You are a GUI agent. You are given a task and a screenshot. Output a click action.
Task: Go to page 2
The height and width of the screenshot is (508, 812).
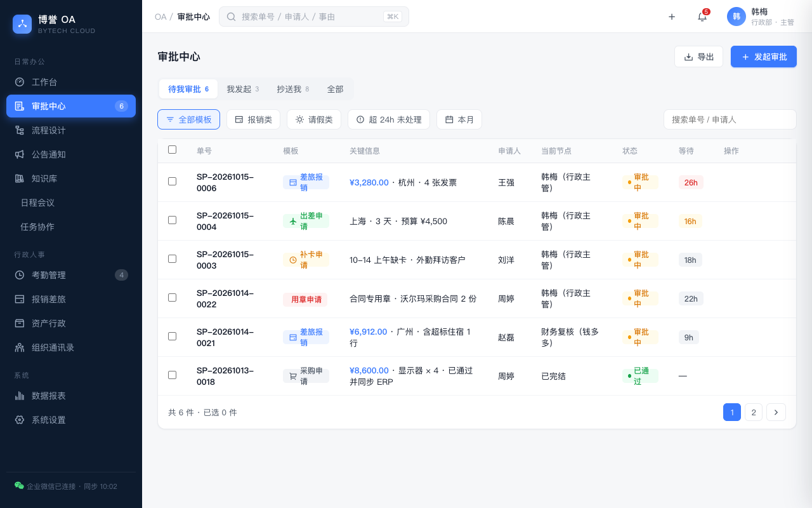coord(754,412)
